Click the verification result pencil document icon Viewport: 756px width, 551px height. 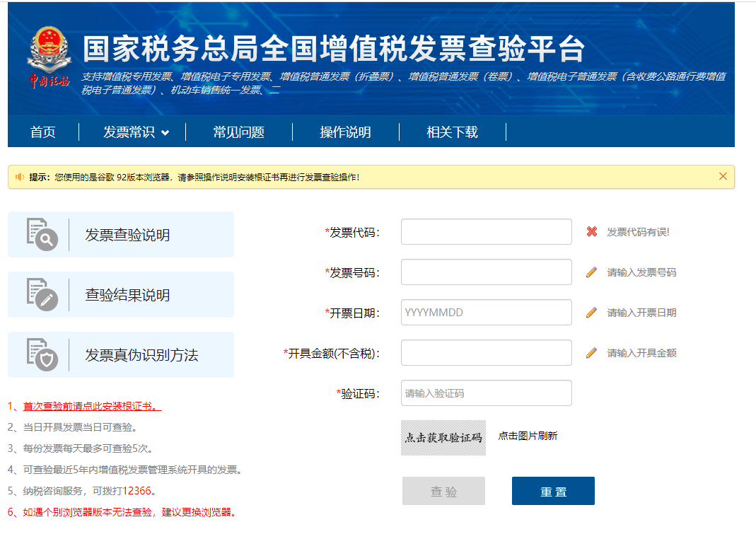[42, 294]
